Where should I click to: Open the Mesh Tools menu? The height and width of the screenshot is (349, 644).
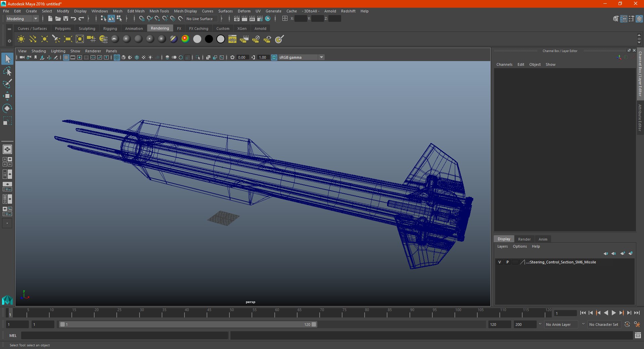click(x=159, y=11)
